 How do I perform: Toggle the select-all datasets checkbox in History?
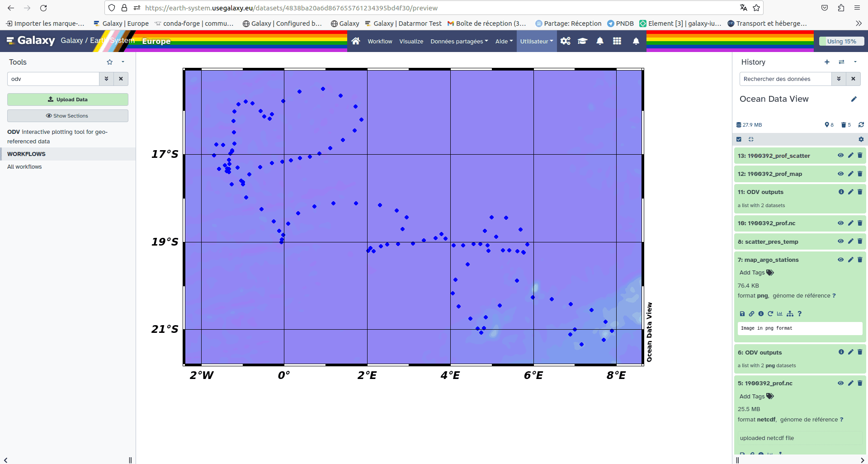pos(739,139)
